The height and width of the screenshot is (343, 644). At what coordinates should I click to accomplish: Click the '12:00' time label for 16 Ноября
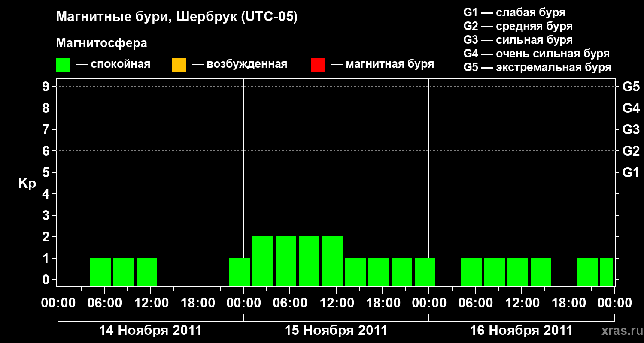click(x=522, y=303)
